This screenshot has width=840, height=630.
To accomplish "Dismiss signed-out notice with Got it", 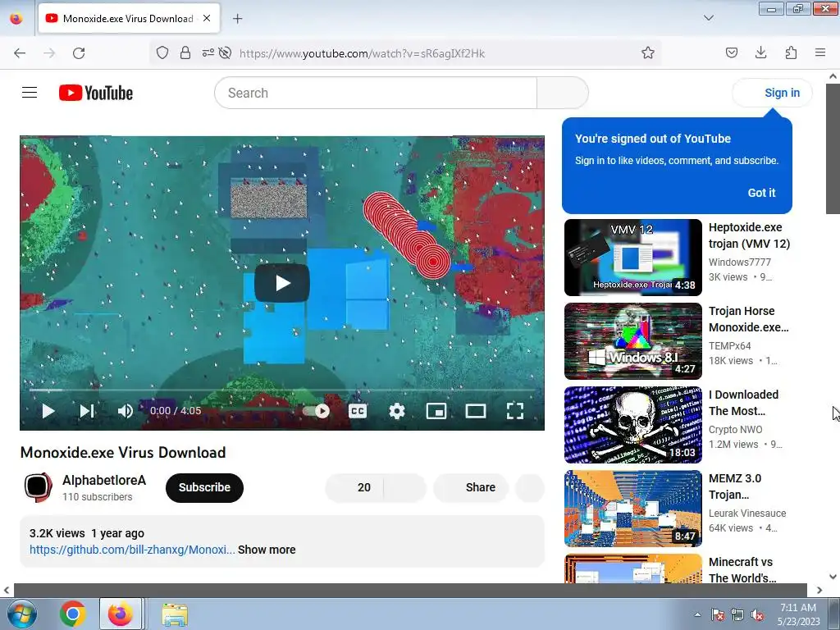I will tap(761, 193).
